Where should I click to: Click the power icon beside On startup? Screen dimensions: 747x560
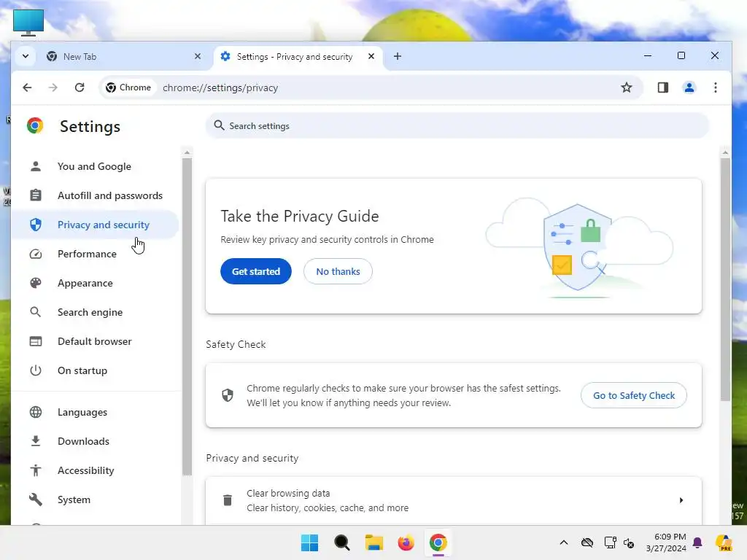point(36,370)
